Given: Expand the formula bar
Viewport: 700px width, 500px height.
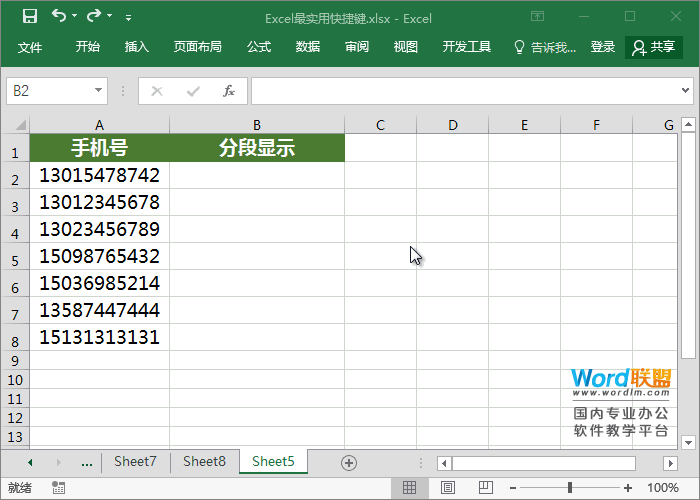Looking at the screenshot, I should [x=686, y=91].
